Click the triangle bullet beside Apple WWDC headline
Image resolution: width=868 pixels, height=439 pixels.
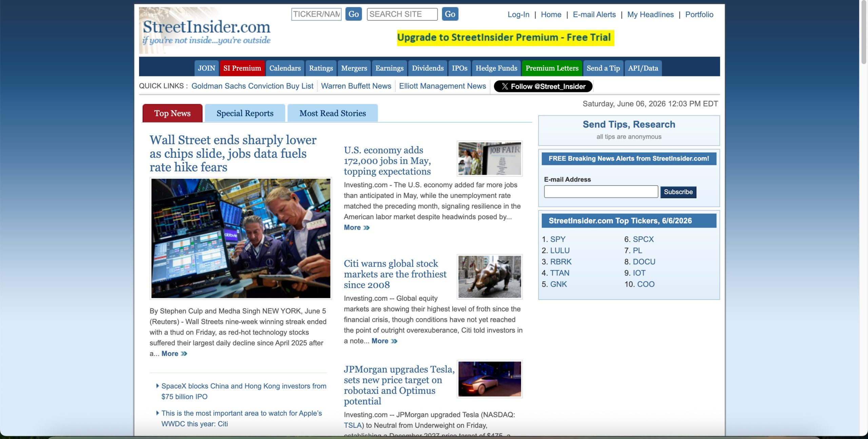(158, 413)
